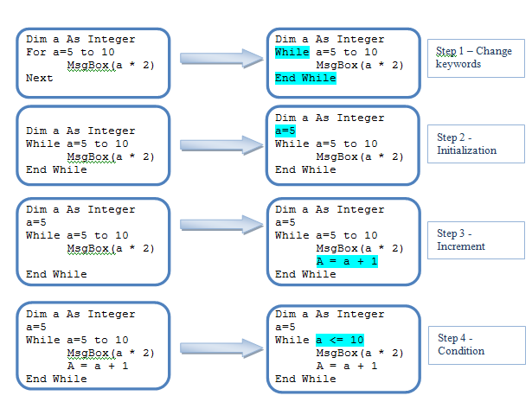Select the "For a=5 to 10" line
This screenshot has width=532, height=402.
click(71, 52)
